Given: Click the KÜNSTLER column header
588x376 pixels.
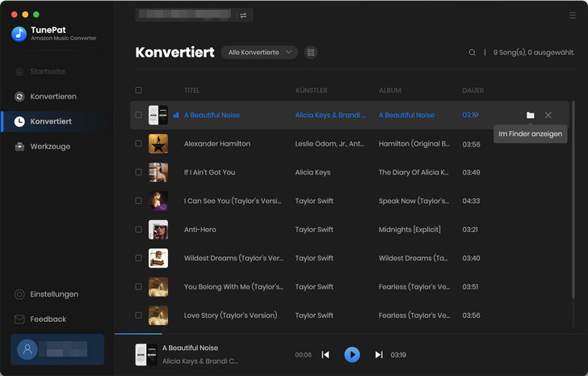Looking at the screenshot, I should click(311, 91).
